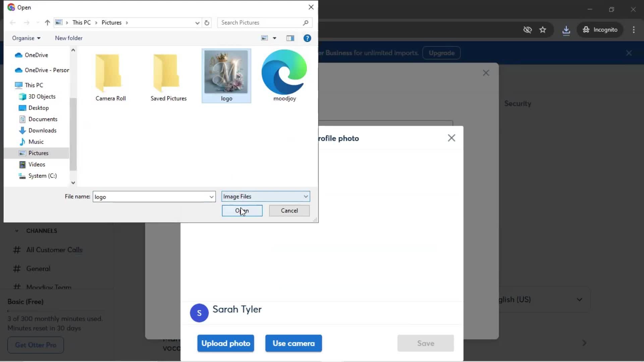Click the back arrow in the Open dialog
Image resolution: width=644 pixels, height=362 pixels.
[x=13, y=22]
